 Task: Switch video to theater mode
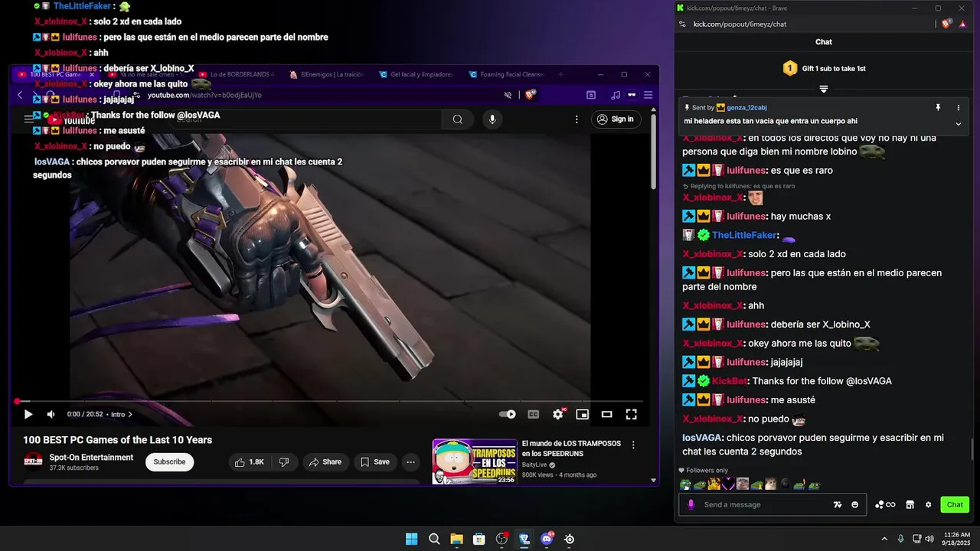pos(606,414)
